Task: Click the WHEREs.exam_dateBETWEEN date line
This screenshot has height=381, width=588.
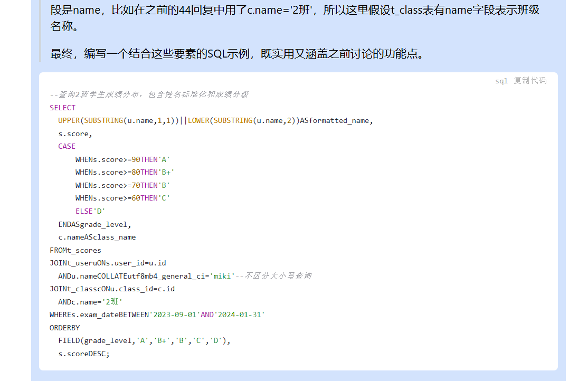Action: point(157,315)
